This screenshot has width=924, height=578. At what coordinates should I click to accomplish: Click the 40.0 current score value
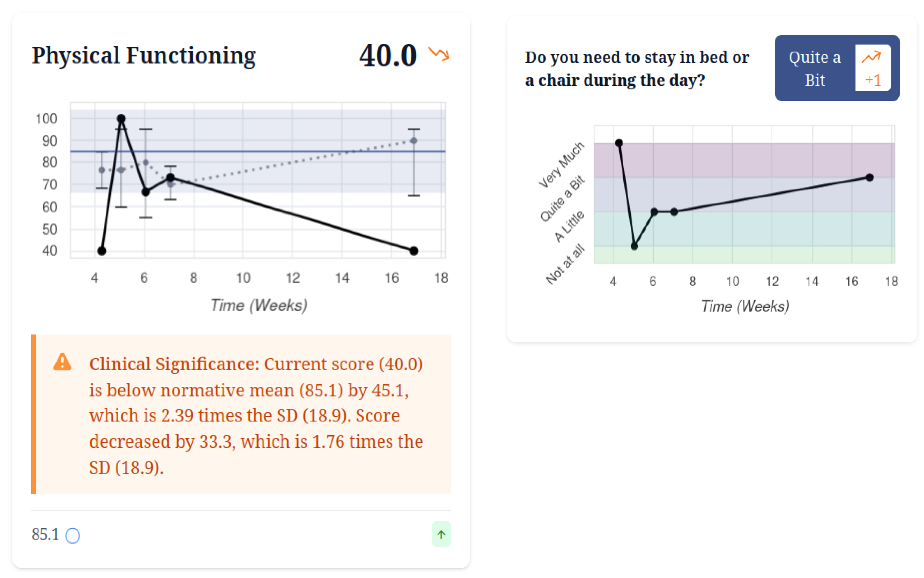tap(387, 56)
